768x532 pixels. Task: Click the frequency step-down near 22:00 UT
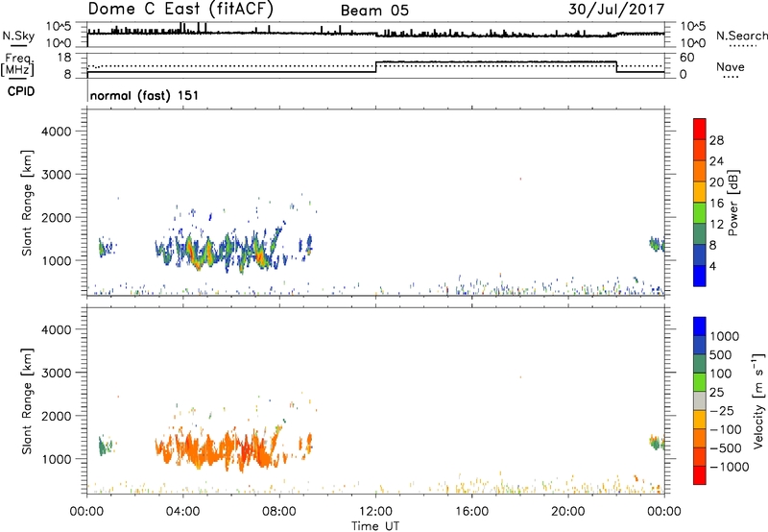pyautogui.click(x=616, y=67)
